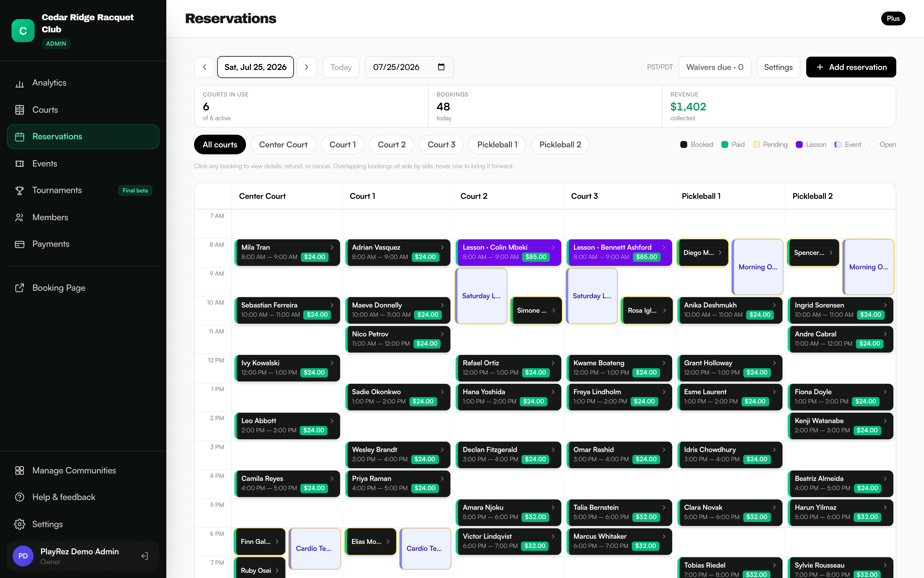924x578 pixels.
Task: Open the Members menu item
Action: pos(83,217)
